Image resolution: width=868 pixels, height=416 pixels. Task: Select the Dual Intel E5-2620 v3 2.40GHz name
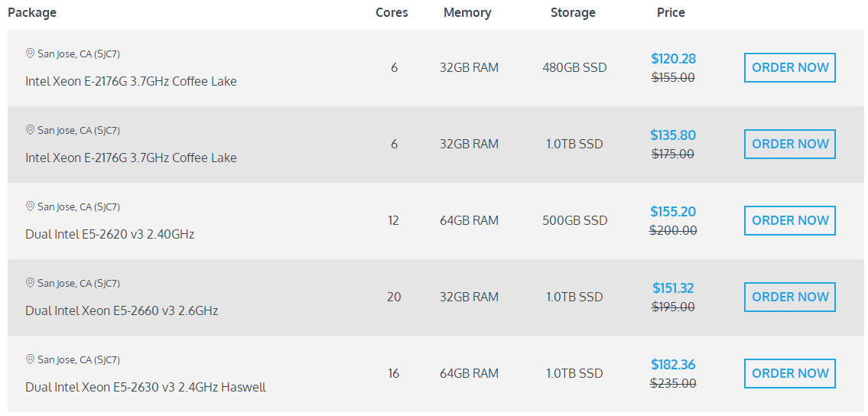point(109,234)
